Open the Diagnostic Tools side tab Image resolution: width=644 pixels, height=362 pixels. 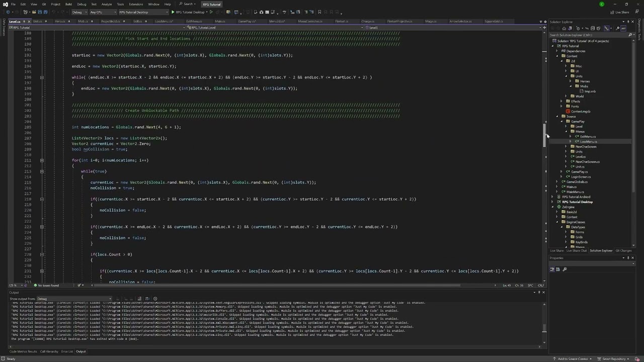pyautogui.click(x=639, y=30)
